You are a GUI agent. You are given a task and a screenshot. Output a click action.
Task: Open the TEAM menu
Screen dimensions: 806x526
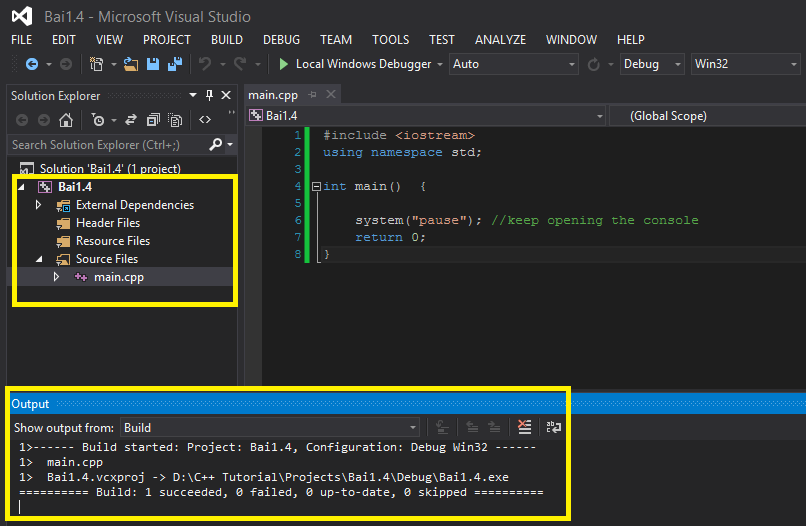[x=336, y=40]
